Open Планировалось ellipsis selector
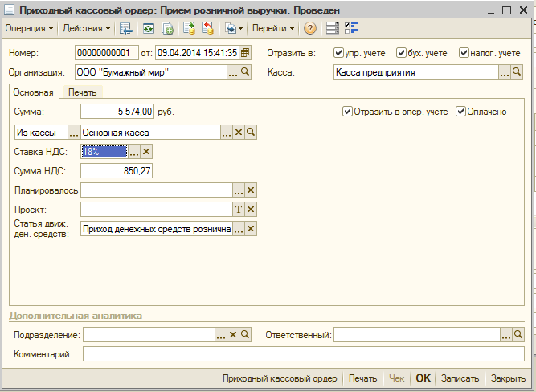The height and width of the screenshot is (392, 536). pos(239,190)
